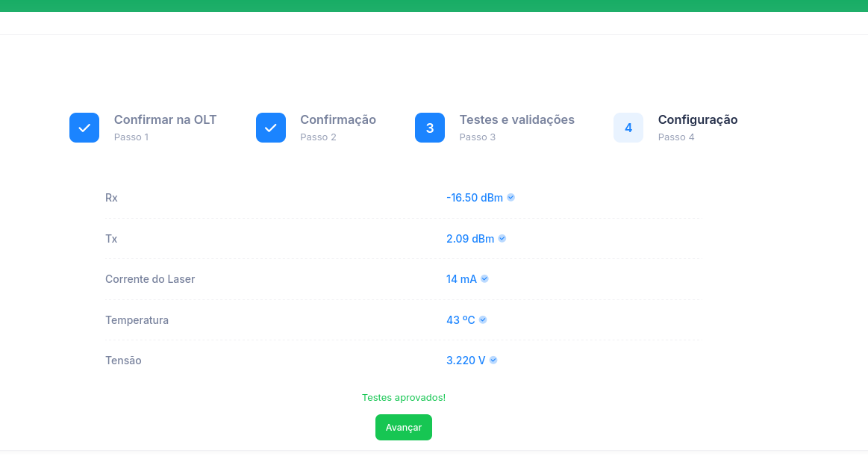Image resolution: width=868 pixels, height=471 pixels.
Task: Go to the Confirmar na OLT step title
Action: [x=165, y=119]
